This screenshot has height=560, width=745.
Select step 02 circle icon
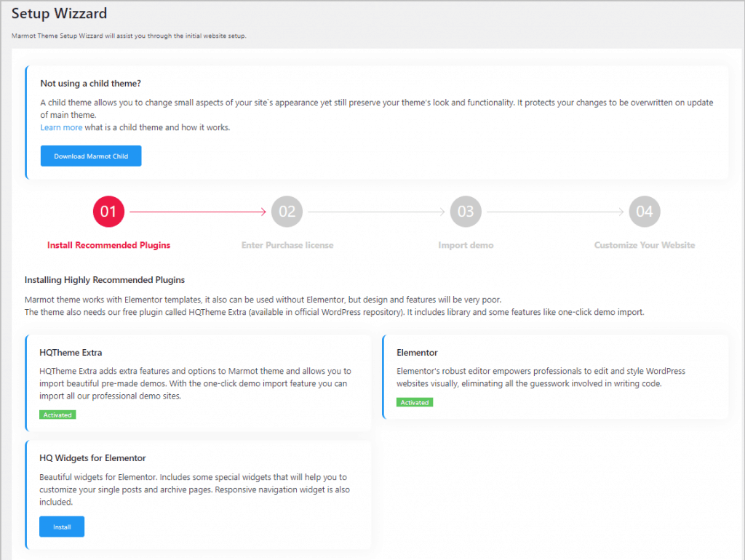click(x=287, y=212)
